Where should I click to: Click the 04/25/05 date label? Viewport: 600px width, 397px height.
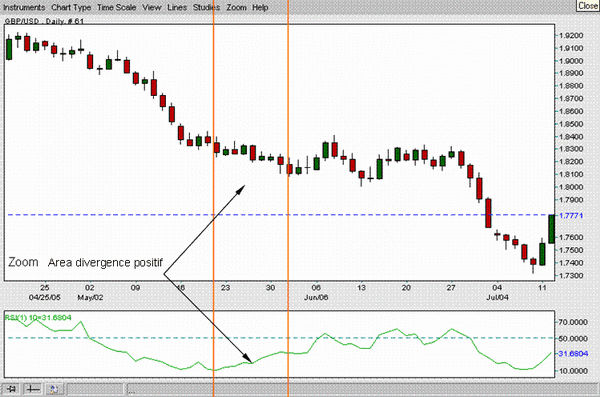(x=45, y=297)
